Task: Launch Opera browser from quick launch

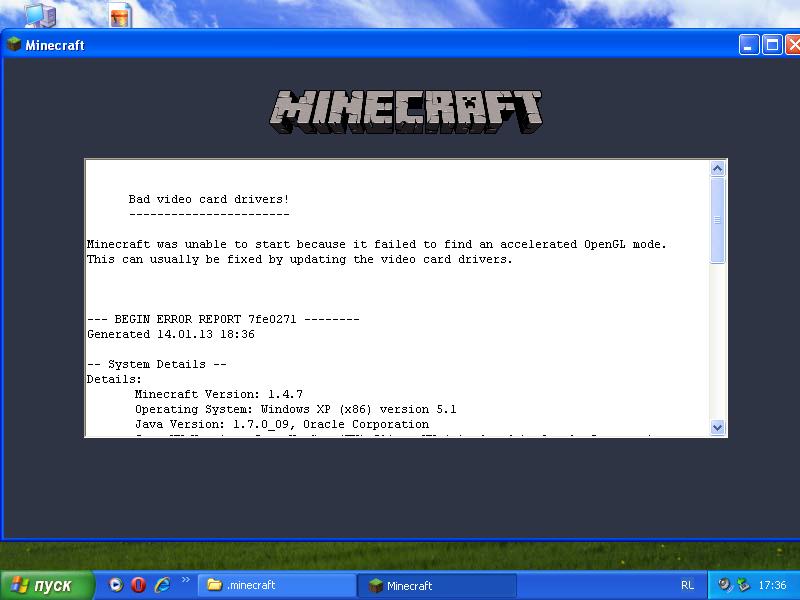Action: click(x=138, y=585)
